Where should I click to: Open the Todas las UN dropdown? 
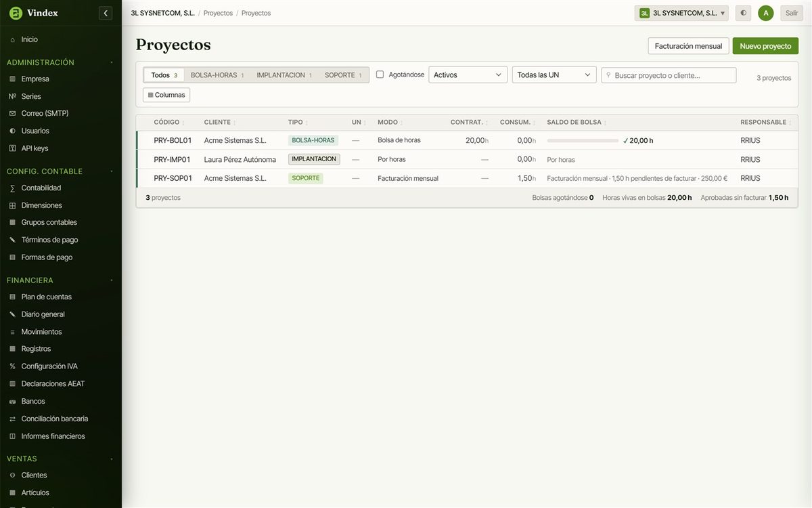554,75
